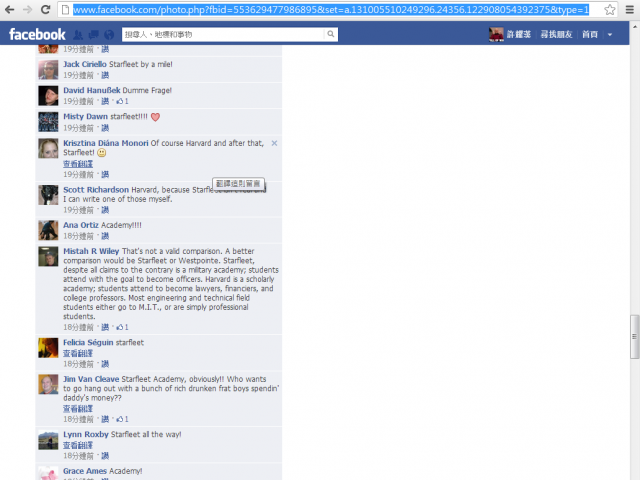Open Mistah R Wiley's profile link
Image resolution: width=640 pixels, height=480 pixels.
coord(91,251)
